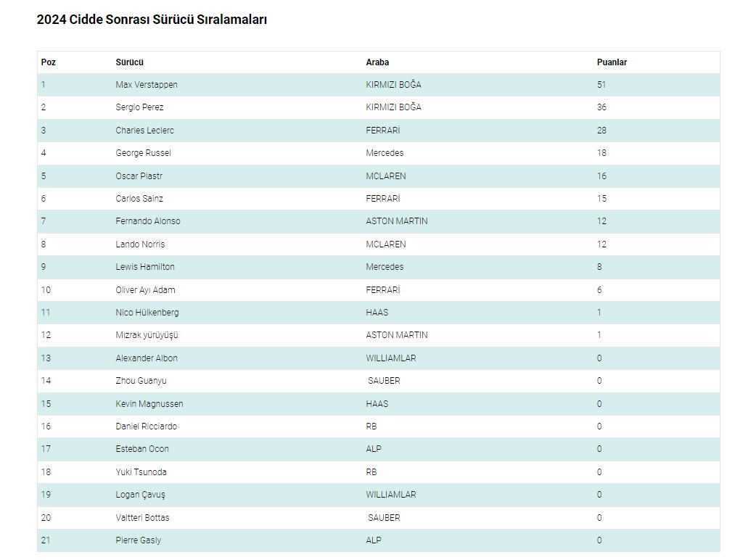756x560 pixels.
Task: Click the Araba column header
Action: coord(377,62)
